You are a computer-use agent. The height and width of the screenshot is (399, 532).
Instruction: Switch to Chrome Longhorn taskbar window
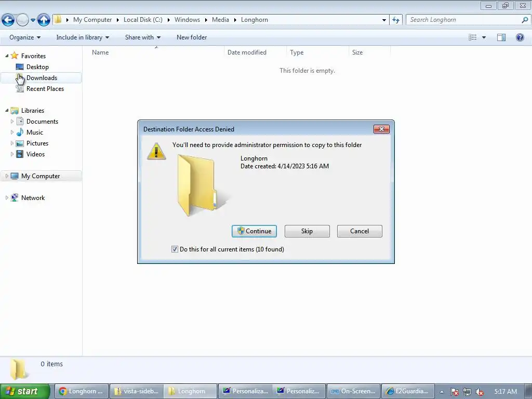(x=82, y=391)
